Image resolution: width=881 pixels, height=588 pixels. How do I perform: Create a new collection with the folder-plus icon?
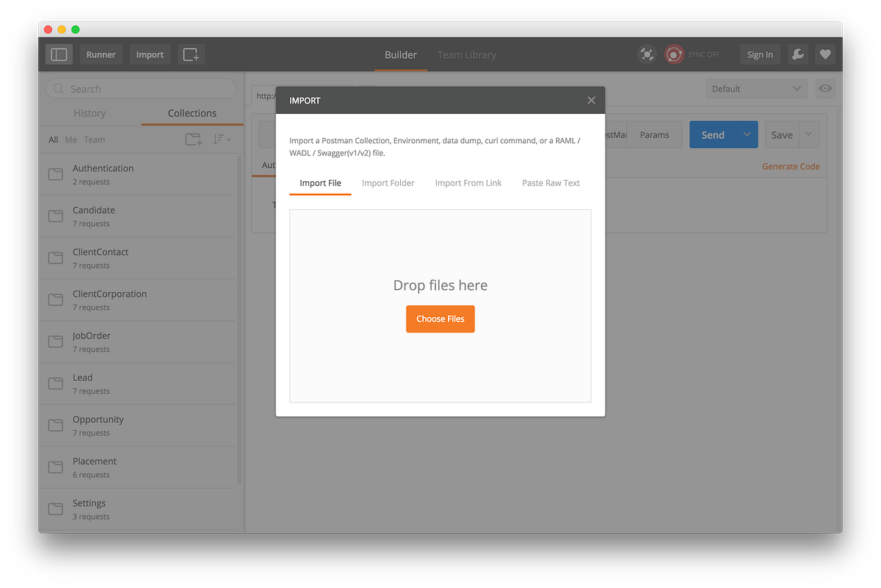coord(192,139)
